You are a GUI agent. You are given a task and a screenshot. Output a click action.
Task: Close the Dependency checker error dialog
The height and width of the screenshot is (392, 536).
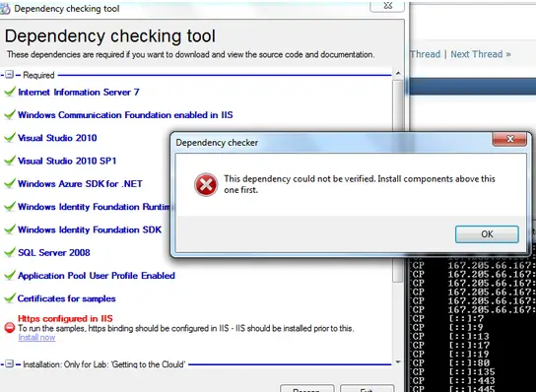pyautogui.click(x=509, y=139)
